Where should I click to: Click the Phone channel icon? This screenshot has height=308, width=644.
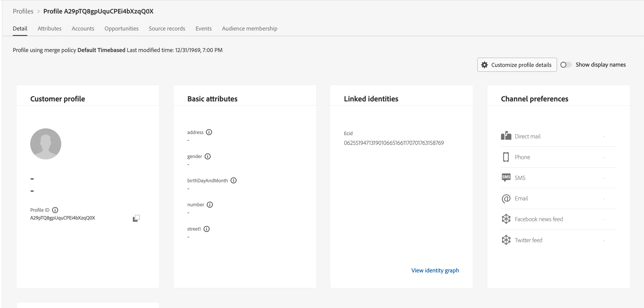coord(506,157)
